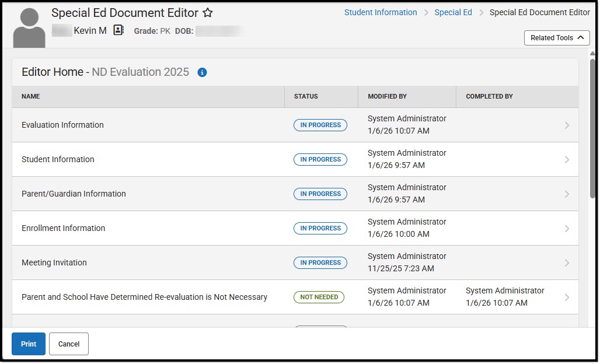Expand the Evaluation Information editor row chevron
Image resolution: width=600 pixels, height=364 pixels.
pyautogui.click(x=566, y=125)
